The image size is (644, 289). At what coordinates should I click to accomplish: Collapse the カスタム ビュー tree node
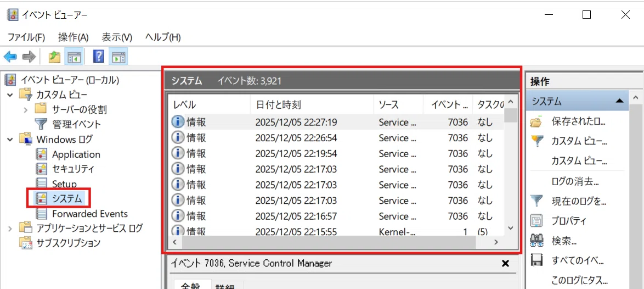pos(10,95)
